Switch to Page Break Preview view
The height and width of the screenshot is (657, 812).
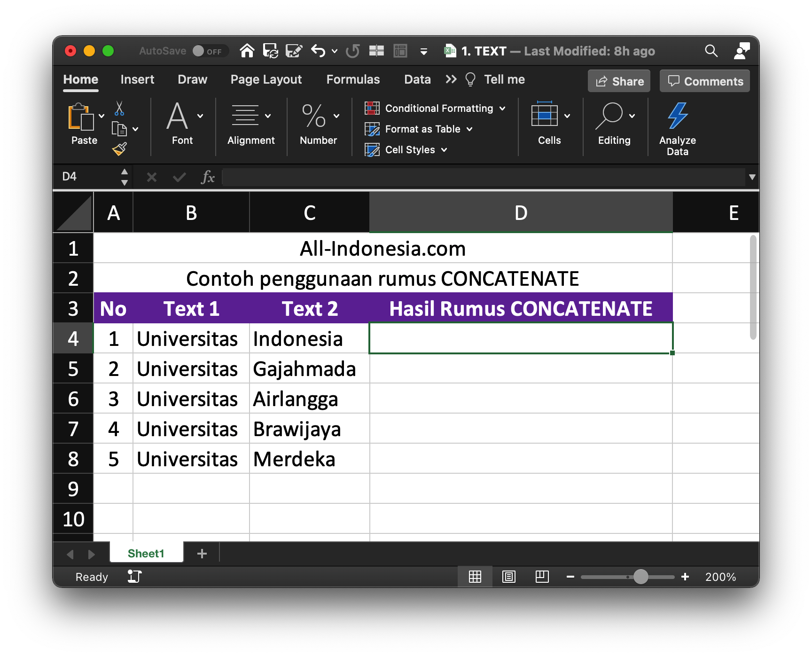(x=542, y=577)
